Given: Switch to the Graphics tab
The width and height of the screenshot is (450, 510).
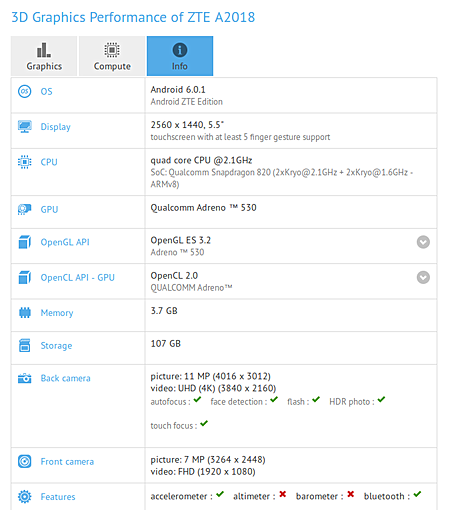Looking at the screenshot, I should point(44,56).
